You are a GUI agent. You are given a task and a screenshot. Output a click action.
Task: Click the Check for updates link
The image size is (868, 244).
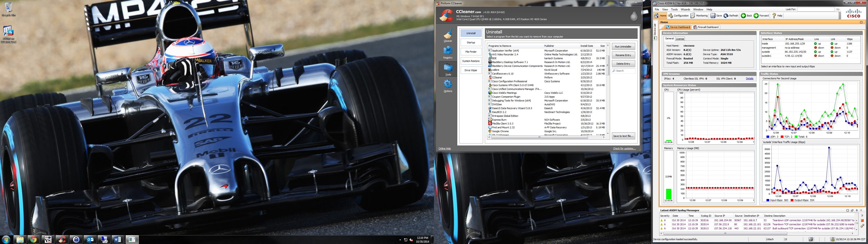(x=624, y=149)
